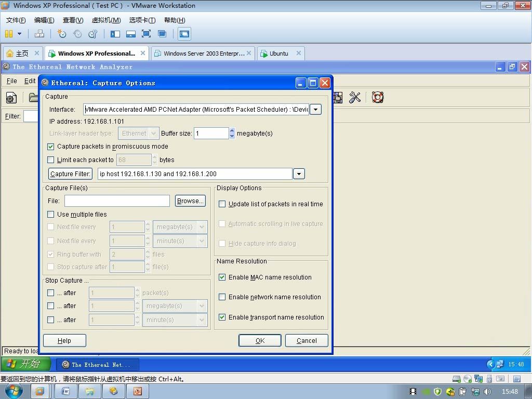Enable Update list of packets in real time
Screen dimensions: 532x399
tap(222, 204)
